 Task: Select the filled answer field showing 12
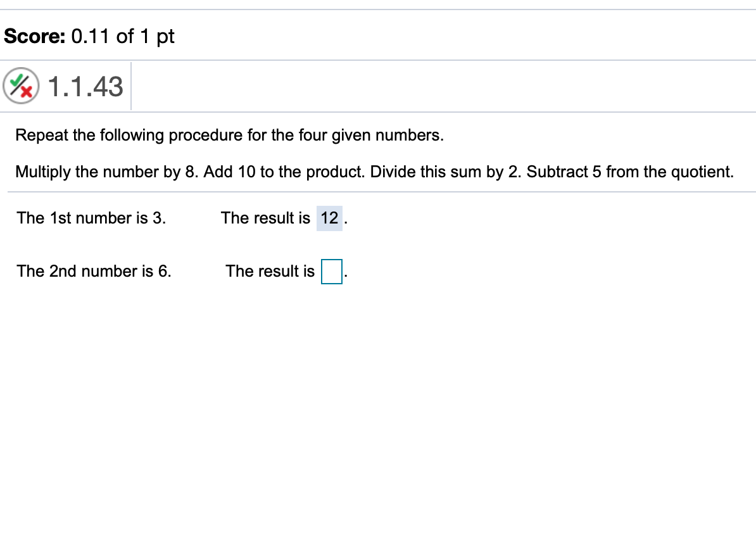tap(329, 218)
